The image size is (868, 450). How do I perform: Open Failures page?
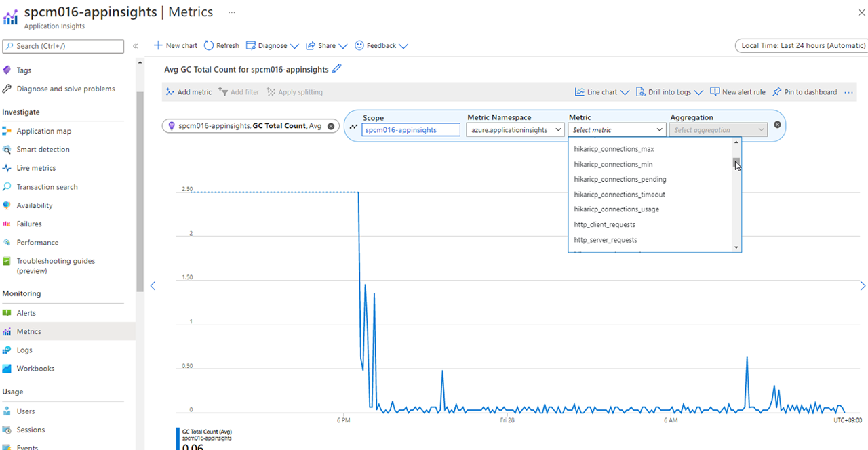click(22, 224)
